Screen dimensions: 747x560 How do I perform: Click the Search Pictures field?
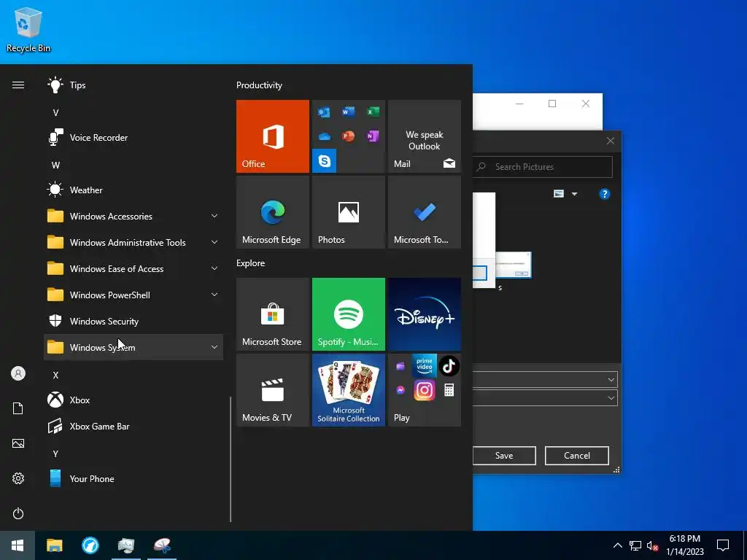543,167
